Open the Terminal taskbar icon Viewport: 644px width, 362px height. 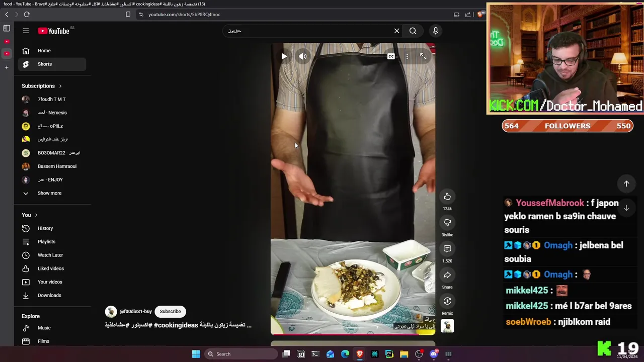pos(315,354)
